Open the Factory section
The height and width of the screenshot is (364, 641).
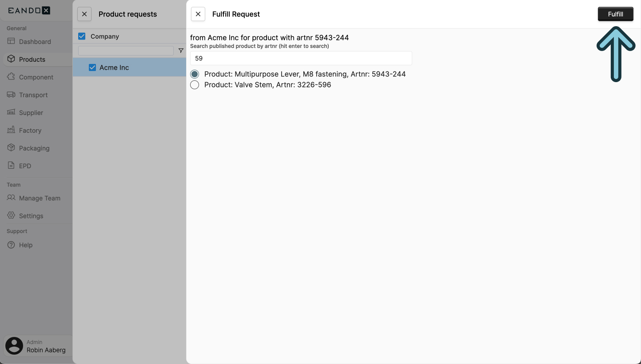click(29, 130)
